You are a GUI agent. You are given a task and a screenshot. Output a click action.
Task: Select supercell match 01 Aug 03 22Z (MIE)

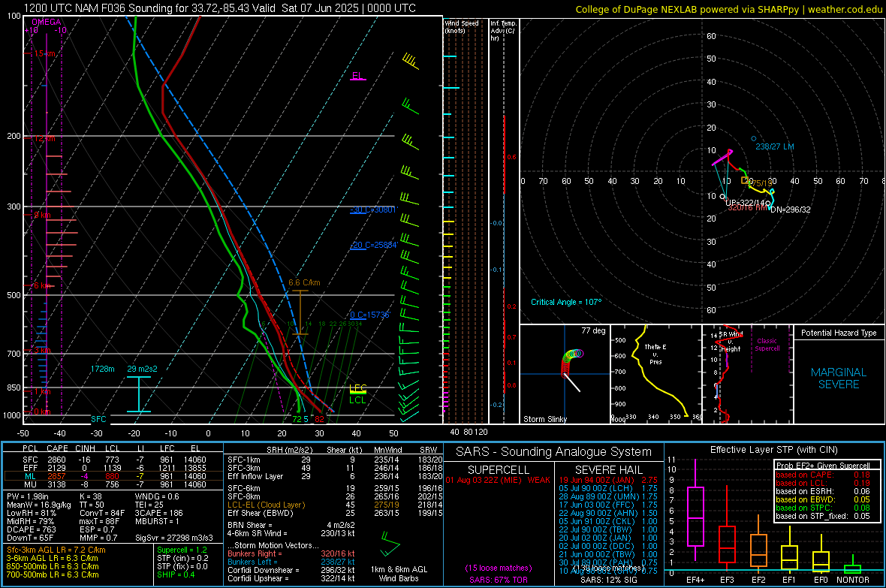coord(497,480)
